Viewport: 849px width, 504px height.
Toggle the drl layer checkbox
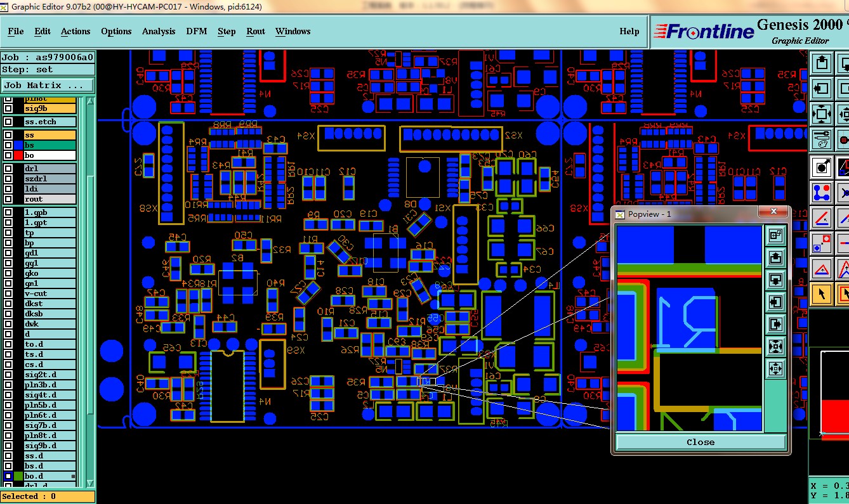[x=8, y=169]
